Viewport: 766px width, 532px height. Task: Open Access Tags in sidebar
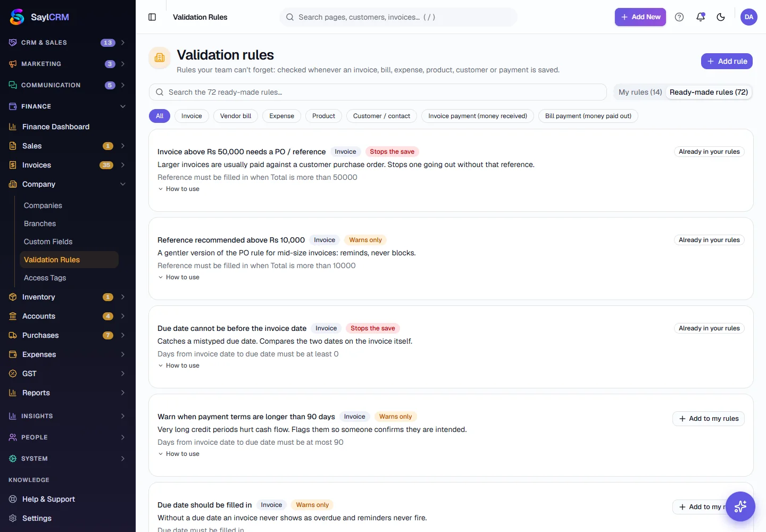pos(69,278)
